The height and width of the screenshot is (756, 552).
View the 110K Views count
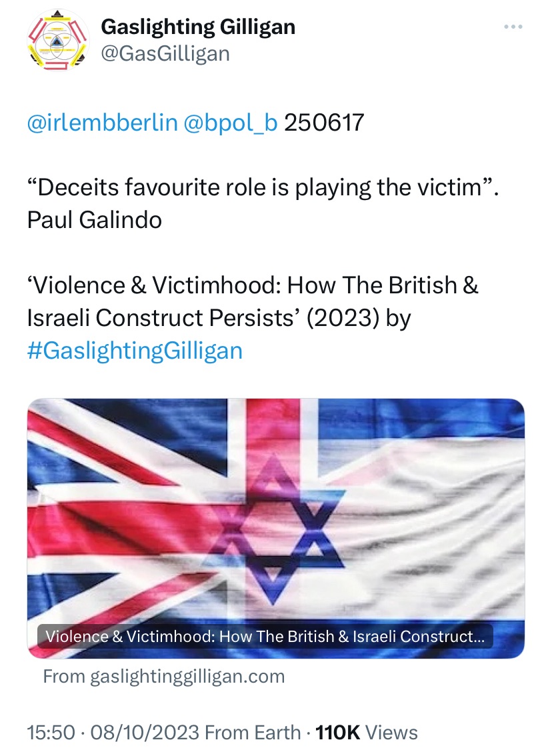(366, 733)
